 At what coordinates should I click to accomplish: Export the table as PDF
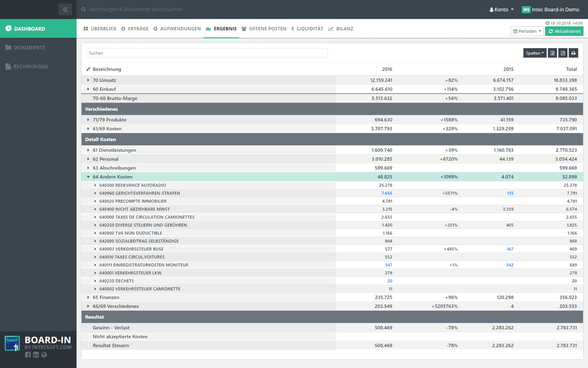click(x=563, y=53)
